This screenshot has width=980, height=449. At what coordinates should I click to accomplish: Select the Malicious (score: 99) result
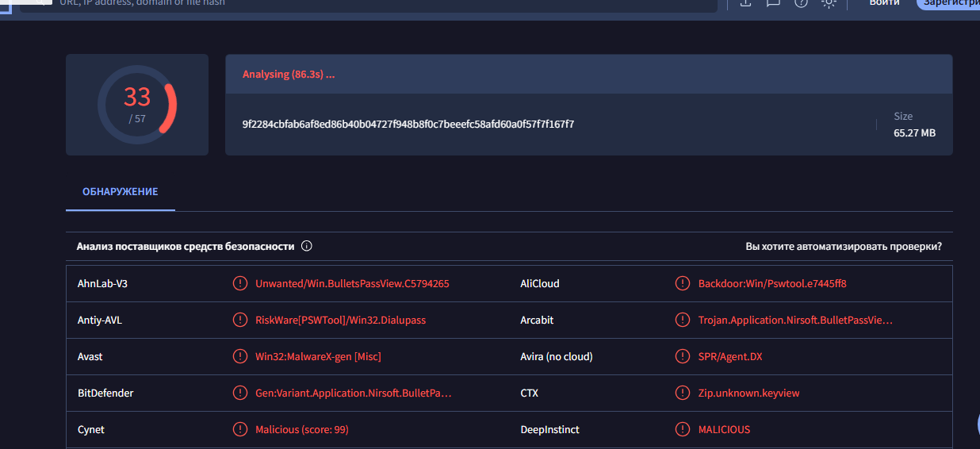pyautogui.click(x=302, y=429)
